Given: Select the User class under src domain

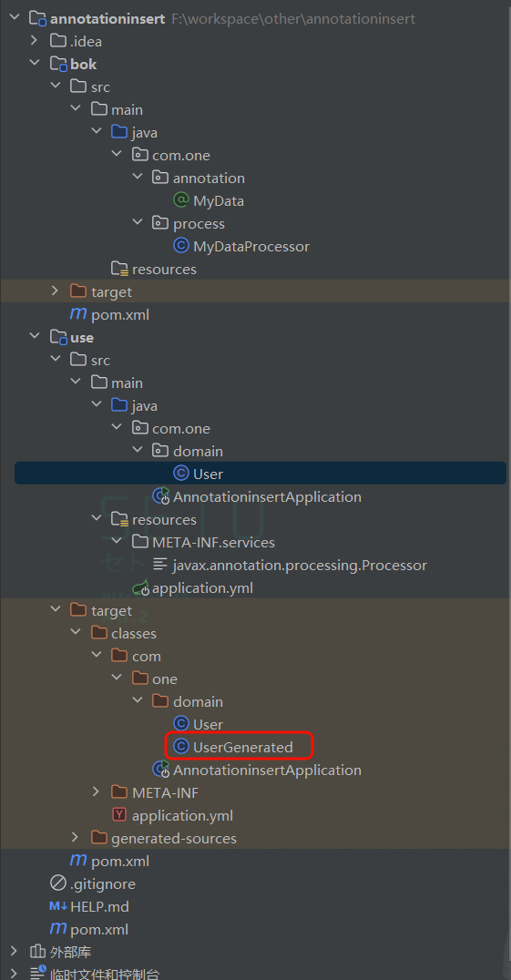Looking at the screenshot, I should 260,473.
